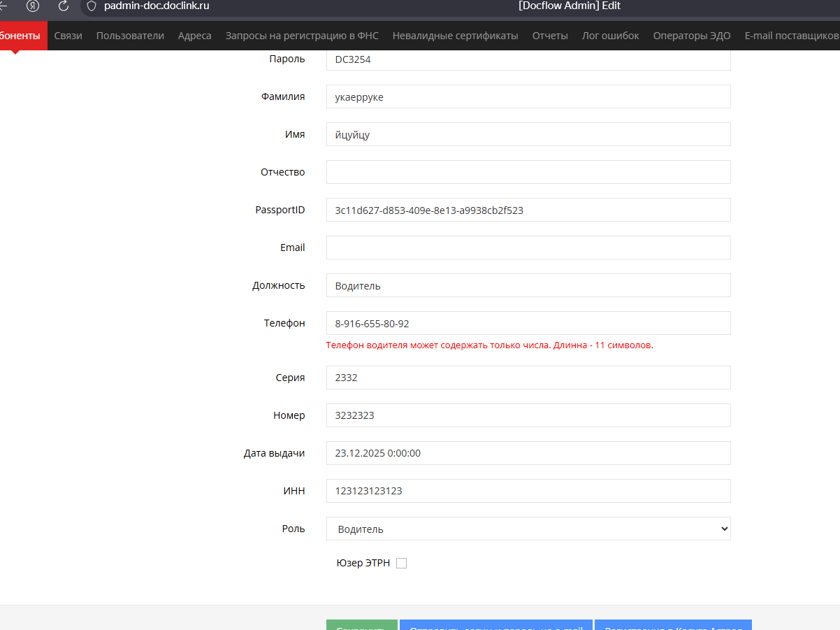Click the Юзер ЭТРН label
Screen dimensions: 840x630
point(363,563)
